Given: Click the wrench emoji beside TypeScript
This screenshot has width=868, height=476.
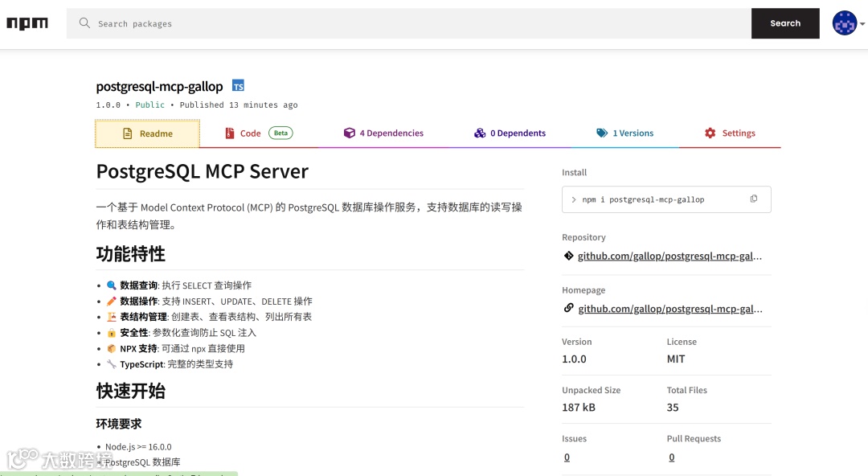Looking at the screenshot, I should tap(111, 364).
